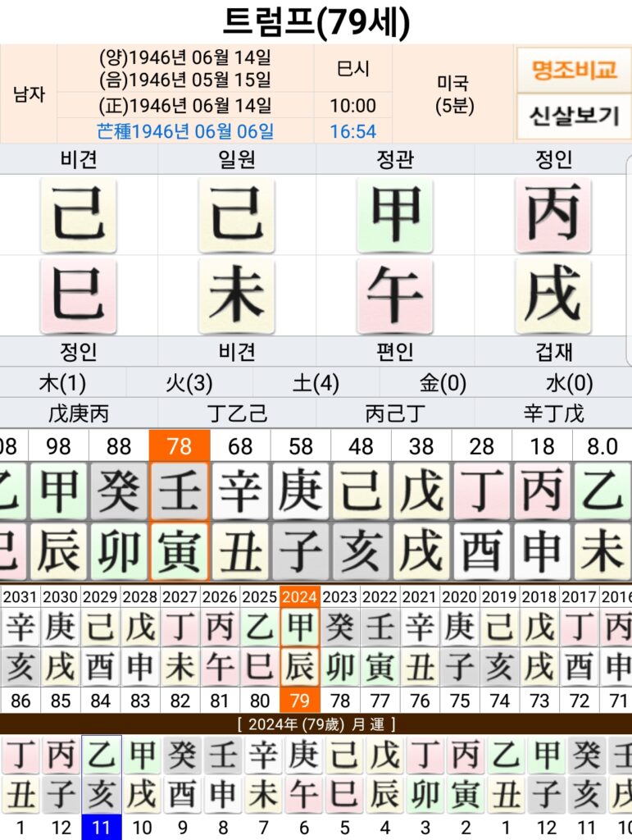The width and height of the screenshot is (632, 840).
Task: Tap the 辰 branch tile under 98
Action: click(58, 552)
